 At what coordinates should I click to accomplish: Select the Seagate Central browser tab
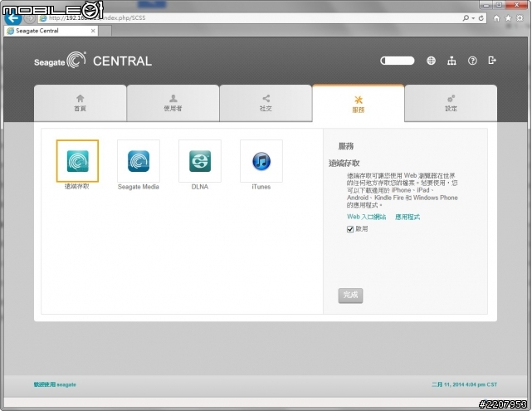(51, 31)
